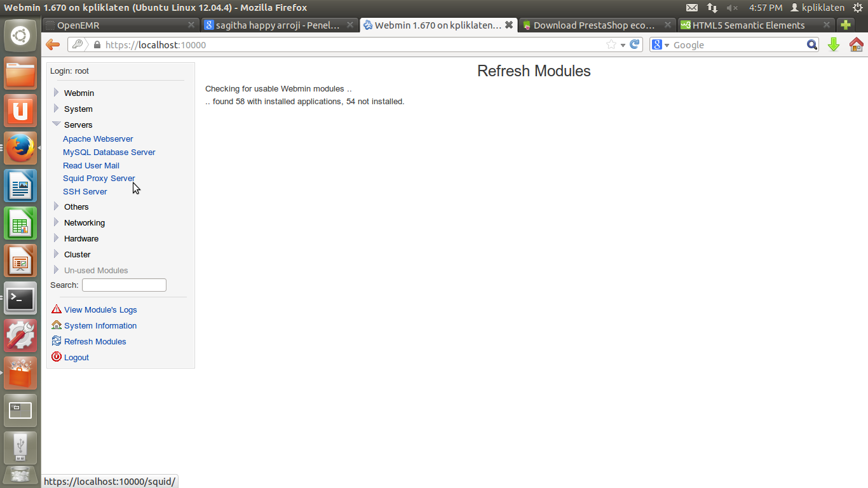Screen dimensions: 868x488
Task: Go to Firefox home page icon
Action: click(x=857, y=44)
